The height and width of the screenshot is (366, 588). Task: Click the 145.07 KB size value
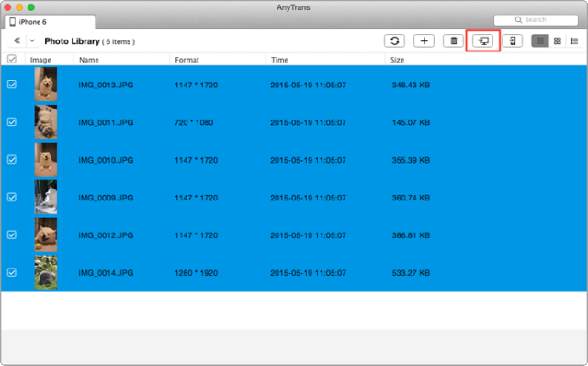[x=411, y=122]
